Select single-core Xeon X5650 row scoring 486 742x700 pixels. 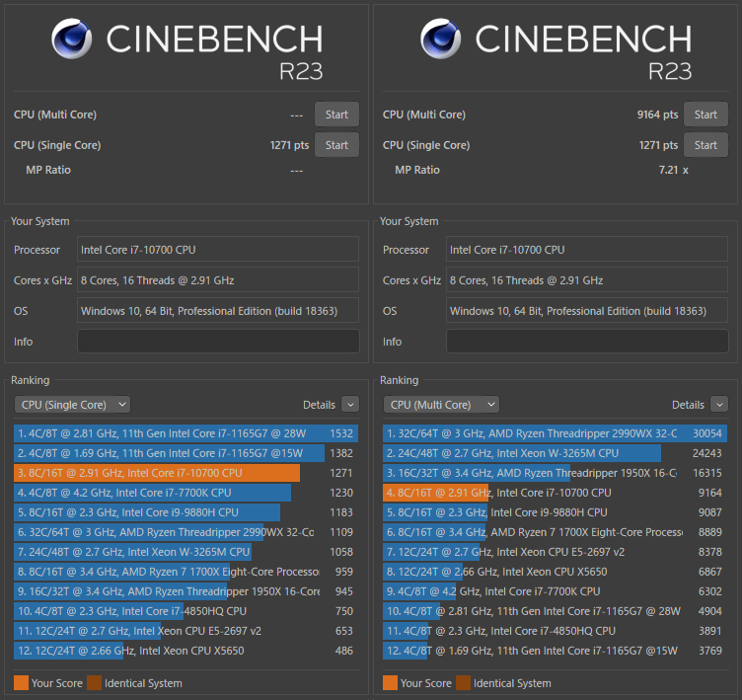point(185,651)
